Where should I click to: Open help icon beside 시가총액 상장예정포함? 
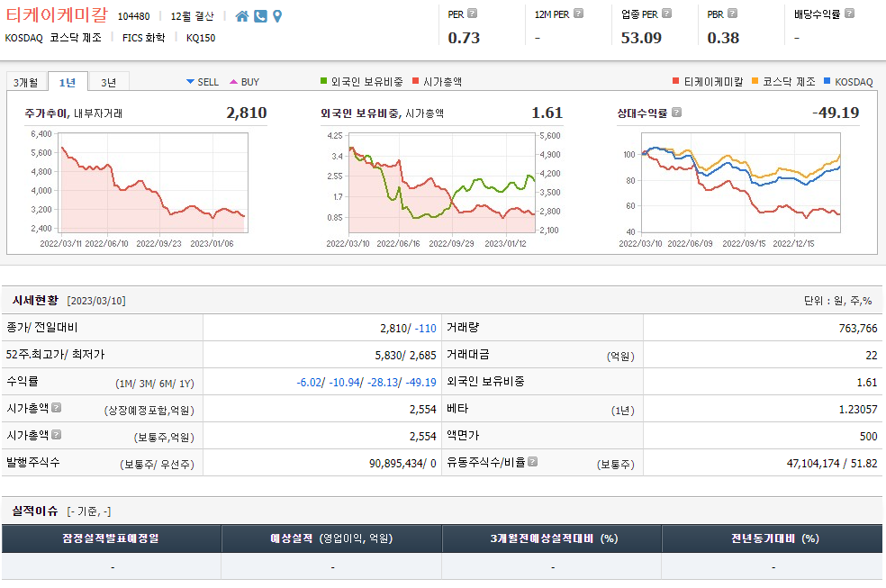pos(56,407)
